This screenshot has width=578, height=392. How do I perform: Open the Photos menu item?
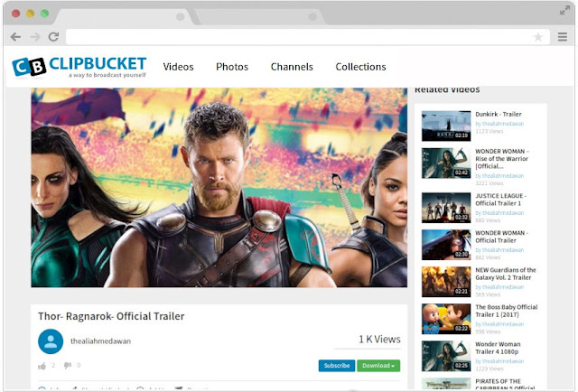232,67
